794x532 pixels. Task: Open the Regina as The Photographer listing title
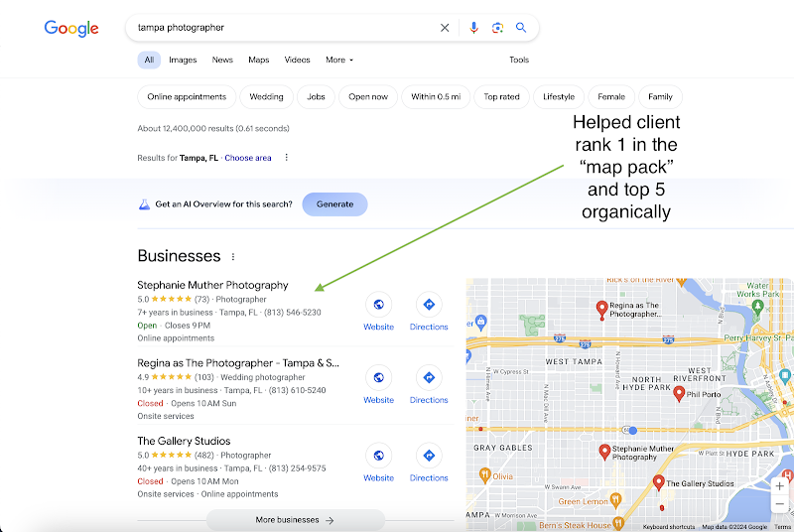[x=238, y=363]
